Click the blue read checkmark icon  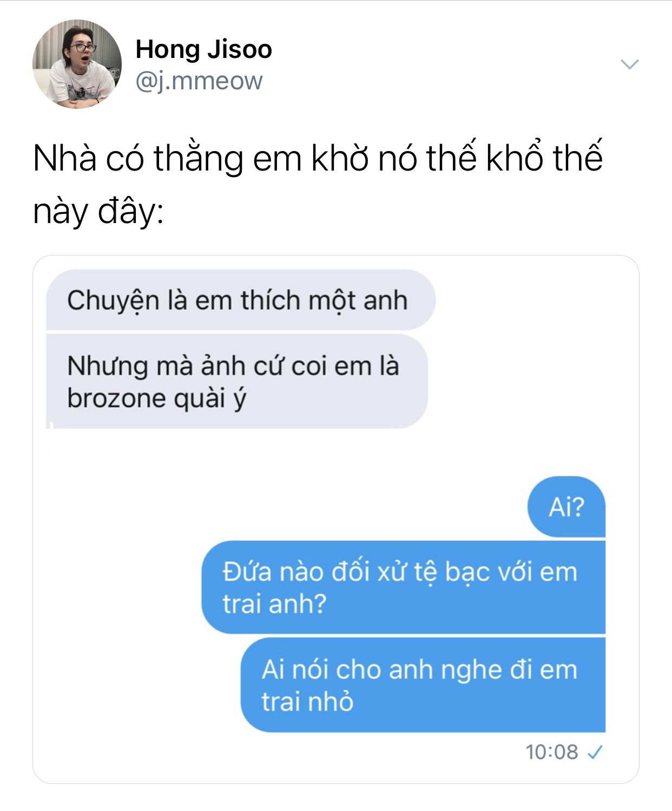point(595,752)
